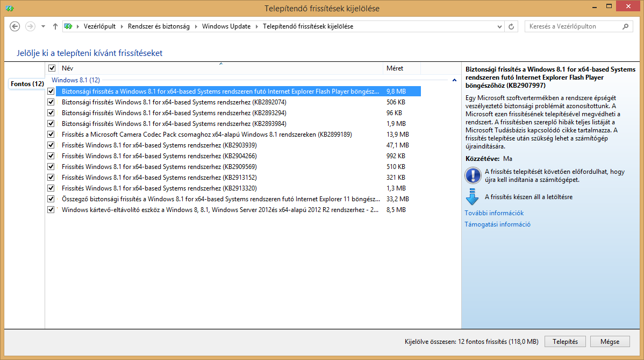Open the recent locations dropdown arrow
This screenshot has height=360, width=644.
(x=43, y=26)
